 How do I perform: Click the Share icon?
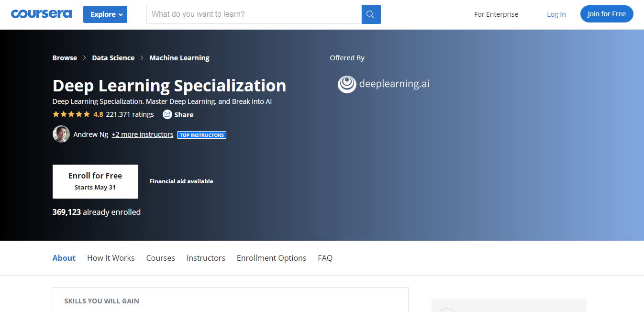(x=167, y=114)
